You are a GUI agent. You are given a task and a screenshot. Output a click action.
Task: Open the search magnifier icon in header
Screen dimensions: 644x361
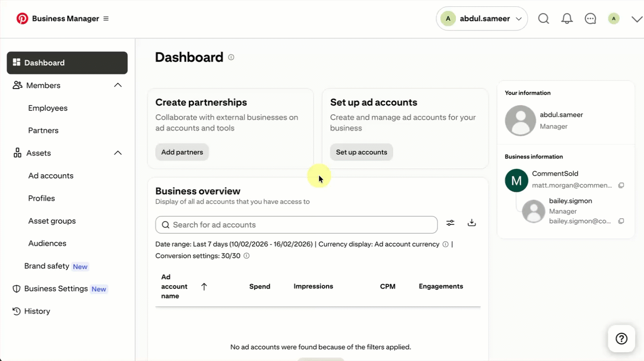(x=544, y=19)
